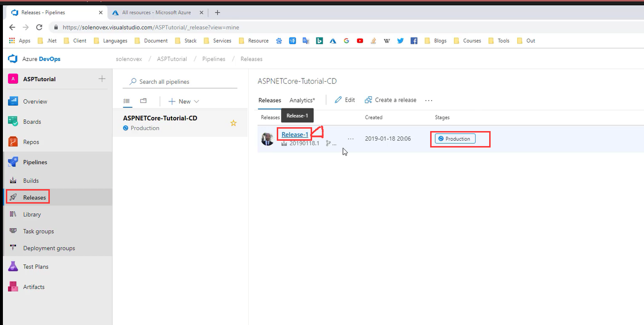
Task: Go to solenovex in the breadcrumb
Action: click(x=129, y=59)
